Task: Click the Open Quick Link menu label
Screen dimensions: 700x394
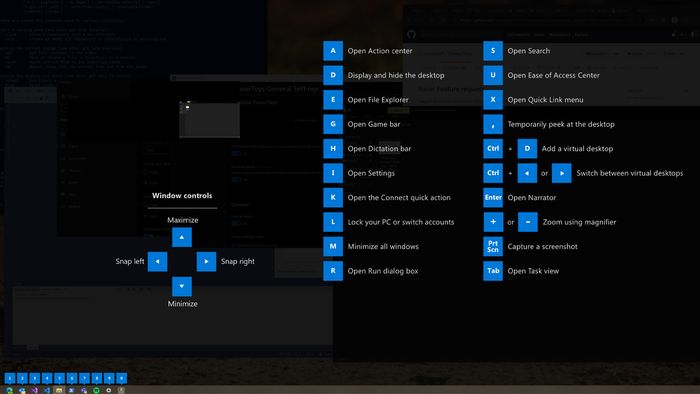Action: click(545, 100)
